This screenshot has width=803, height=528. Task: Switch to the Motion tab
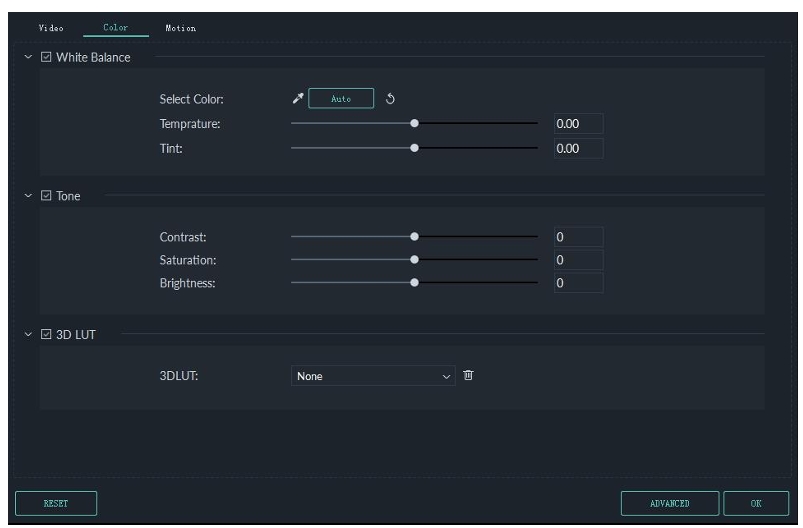[x=180, y=28]
